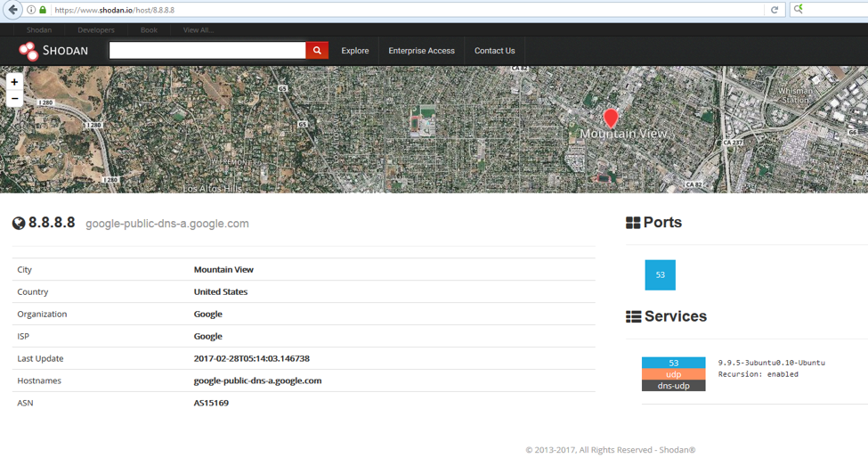Click the Mountain View label on map

coord(623,134)
